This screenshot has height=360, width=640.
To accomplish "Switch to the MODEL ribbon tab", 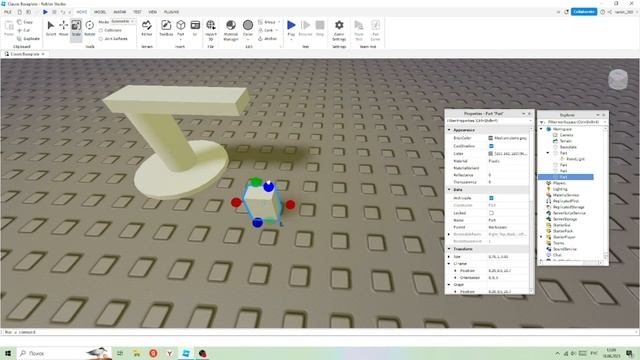I will [x=100, y=12].
